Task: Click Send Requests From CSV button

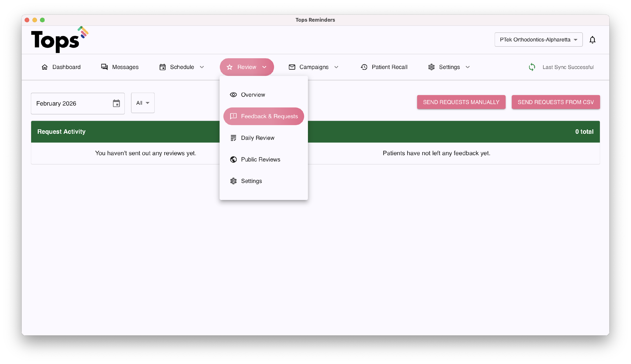Action: 555,102
